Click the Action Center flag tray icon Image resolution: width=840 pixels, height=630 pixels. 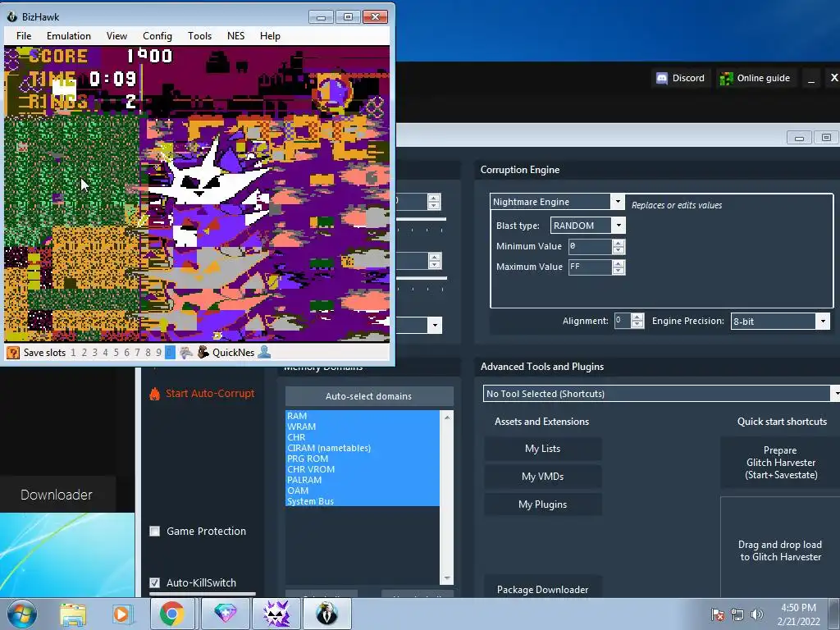pos(717,614)
